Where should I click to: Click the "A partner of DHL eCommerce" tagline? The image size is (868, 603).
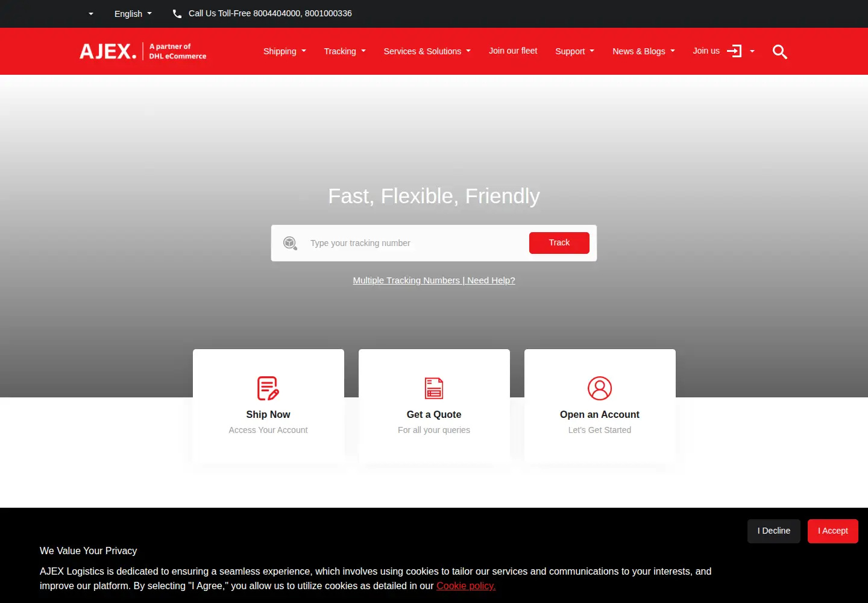178,51
